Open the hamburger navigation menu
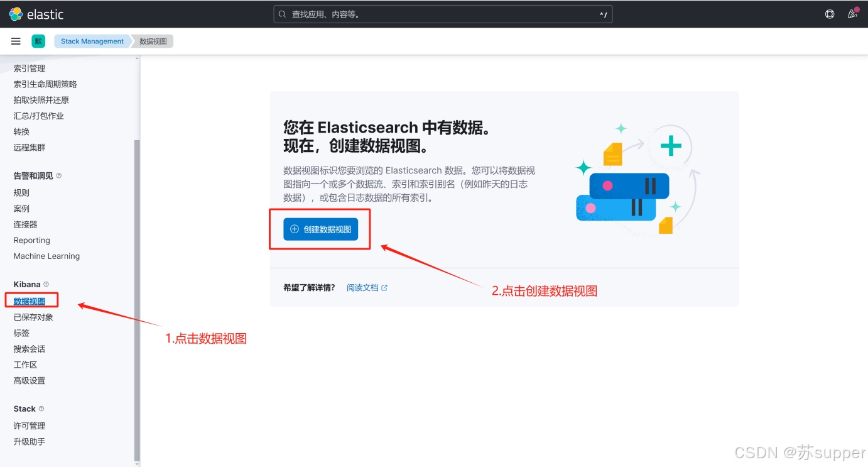The image size is (868, 467). (x=16, y=41)
